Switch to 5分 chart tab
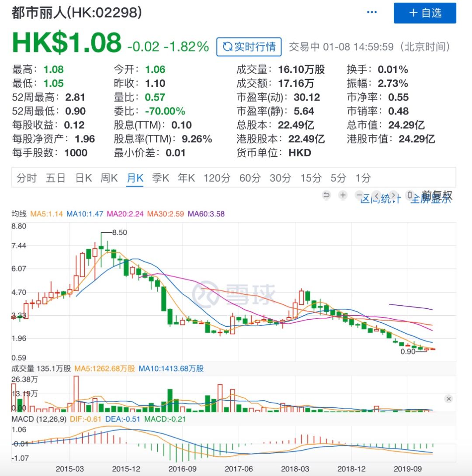The height and width of the screenshot is (476, 472). (x=338, y=178)
